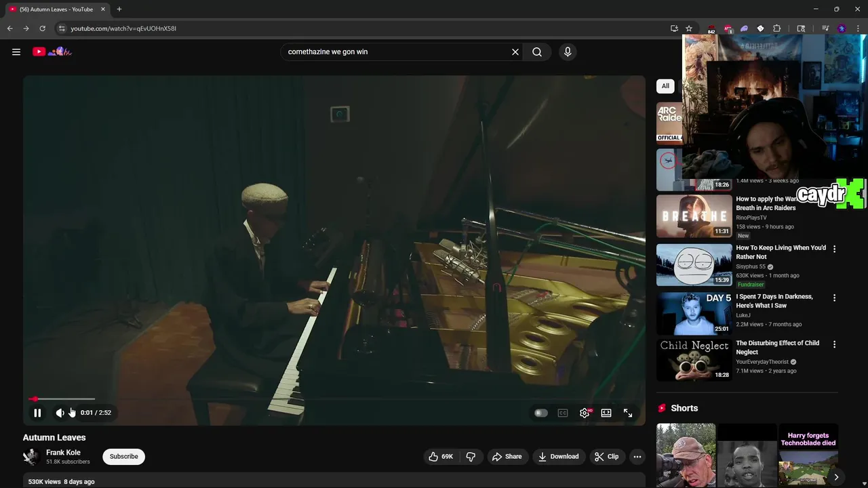Seek using the video progress bar
Screen dimensions: 868x488
(335, 399)
